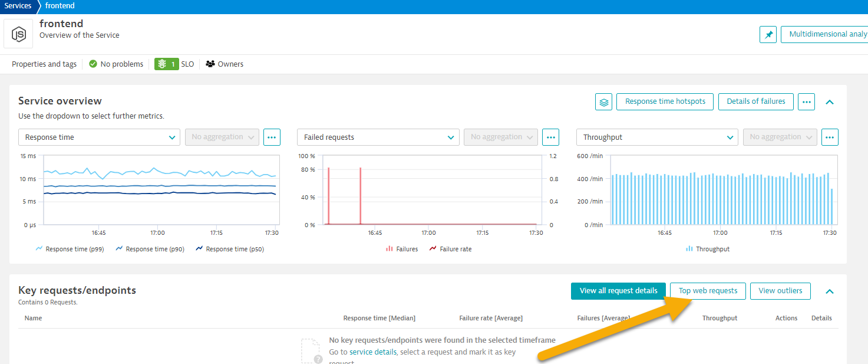Open Properties and tags section
Screen dimensions: 868x364
44,64
